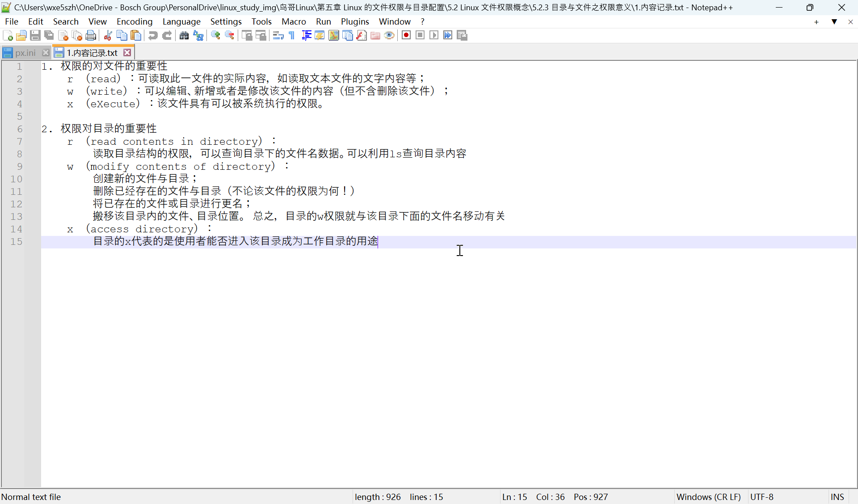Viewport: 858px width, 504px height.
Task: Toggle INS insert mode in status bar
Action: pos(837,497)
